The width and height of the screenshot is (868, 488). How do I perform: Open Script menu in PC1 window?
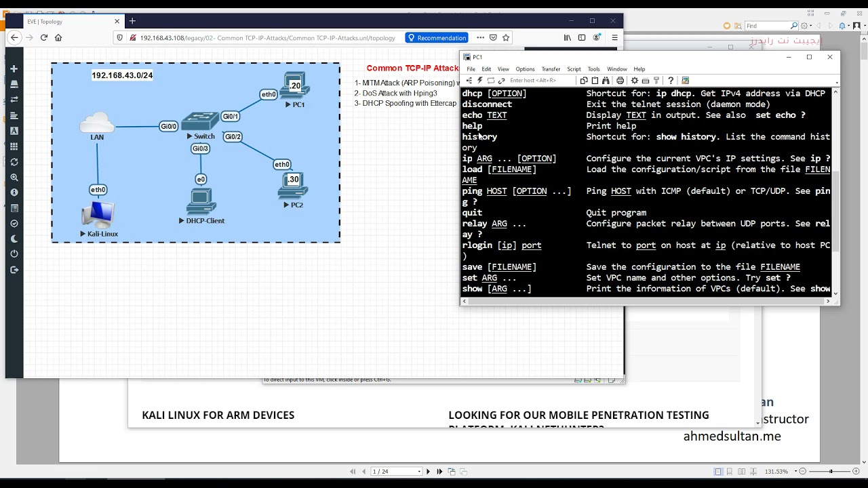click(574, 69)
